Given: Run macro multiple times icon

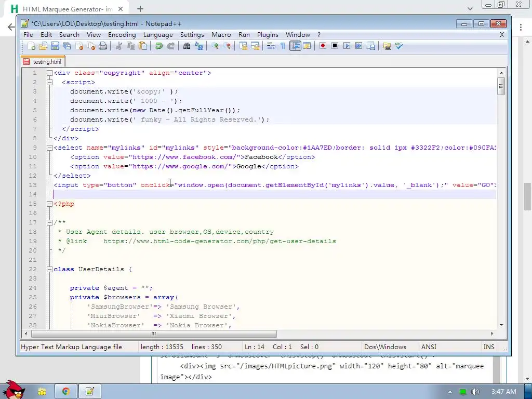Looking at the screenshot, I should click(x=358, y=46).
